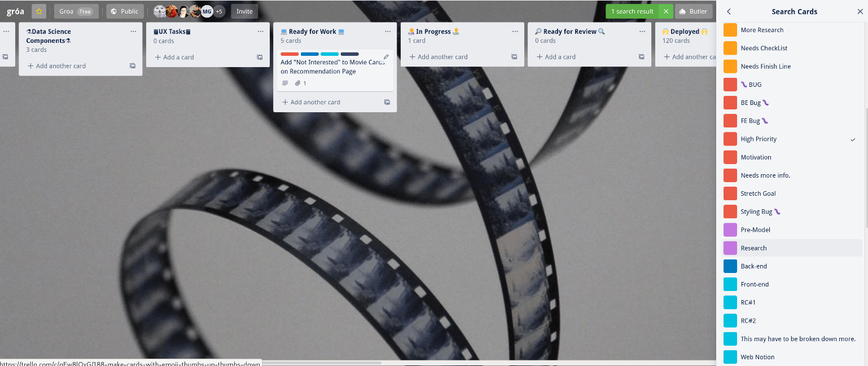Filter by the Research label
Screen dimensions: 868x366
pyautogui.click(x=792, y=248)
